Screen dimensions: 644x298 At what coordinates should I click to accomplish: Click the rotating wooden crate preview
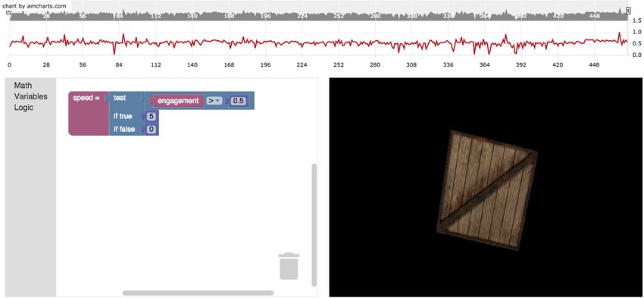(x=486, y=190)
